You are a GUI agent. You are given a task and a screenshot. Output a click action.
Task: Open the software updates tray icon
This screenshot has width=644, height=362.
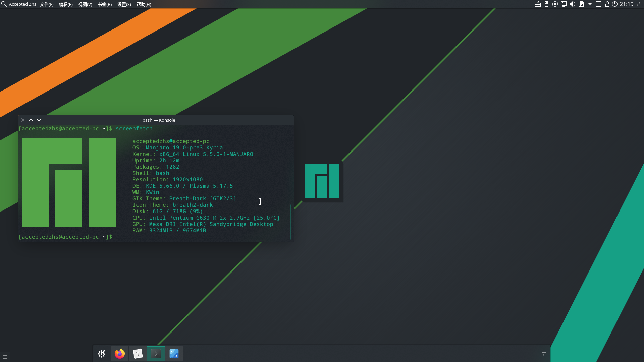[x=555, y=4]
